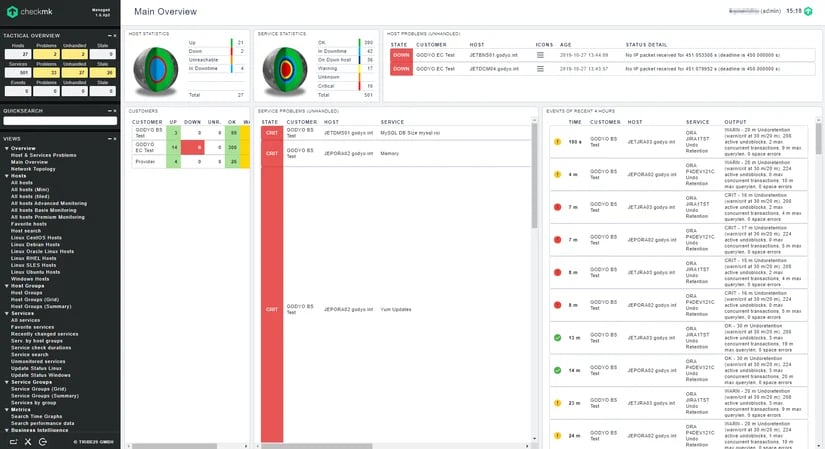This screenshot has height=449, width=825.
Task: Sort Service Problems by the SERVICE column
Action: point(392,122)
